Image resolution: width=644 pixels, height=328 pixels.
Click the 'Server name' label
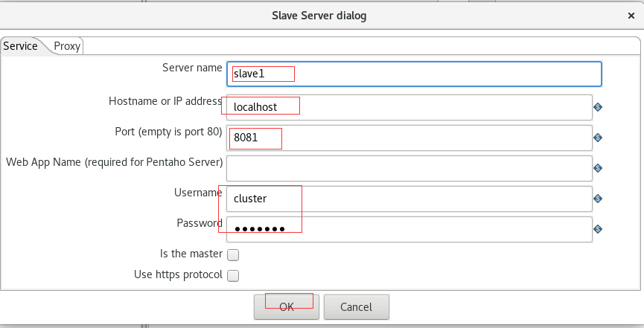tap(192, 68)
